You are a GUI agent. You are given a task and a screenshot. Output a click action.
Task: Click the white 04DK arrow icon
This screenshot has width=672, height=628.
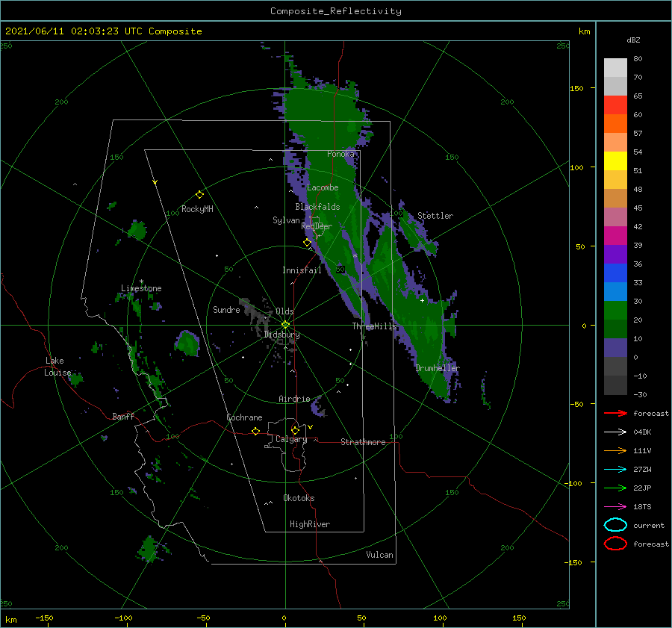[x=615, y=432]
